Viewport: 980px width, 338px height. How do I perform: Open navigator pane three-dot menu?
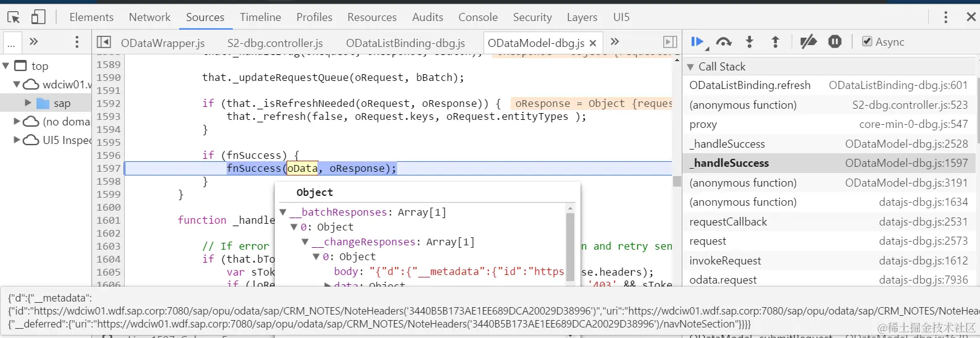click(x=77, y=42)
